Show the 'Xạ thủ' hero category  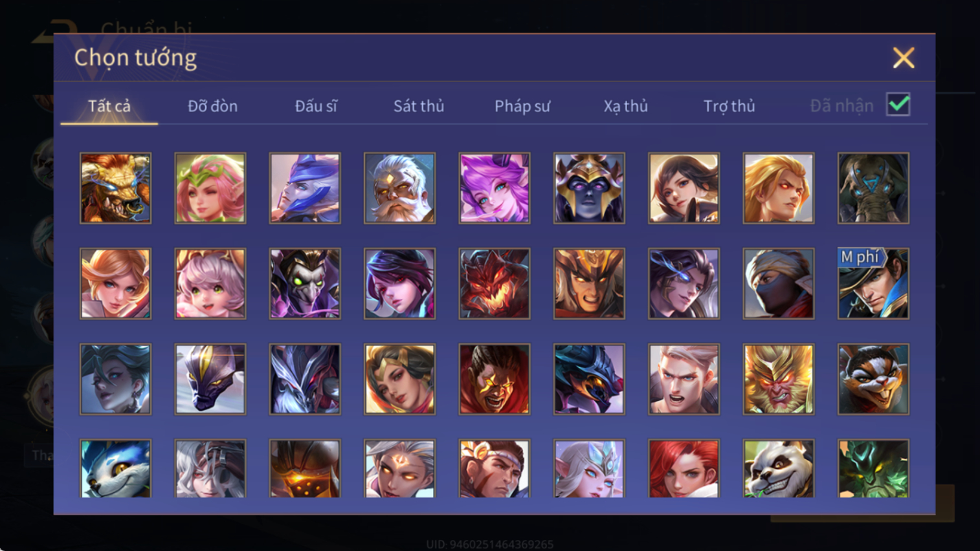[625, 106]
